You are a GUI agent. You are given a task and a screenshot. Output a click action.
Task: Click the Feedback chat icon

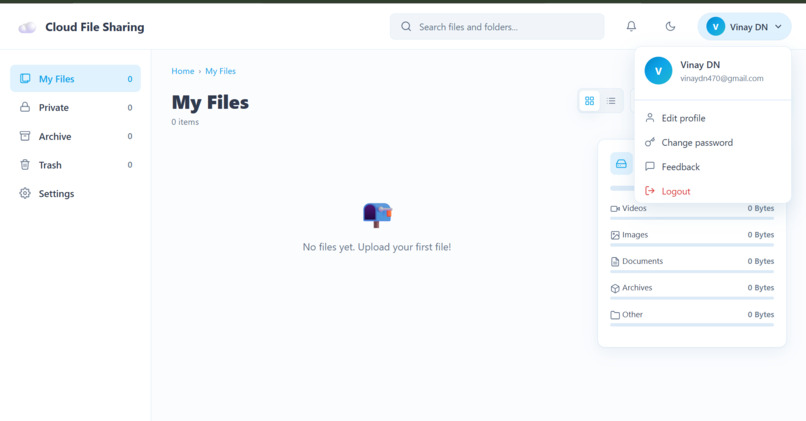point(650,166)
